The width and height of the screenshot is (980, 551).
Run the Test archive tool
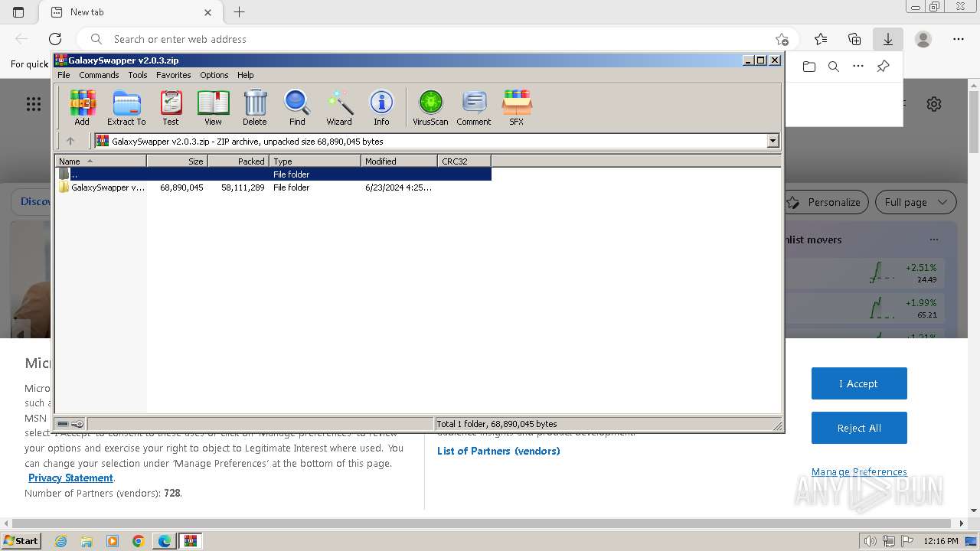point(171,107)
